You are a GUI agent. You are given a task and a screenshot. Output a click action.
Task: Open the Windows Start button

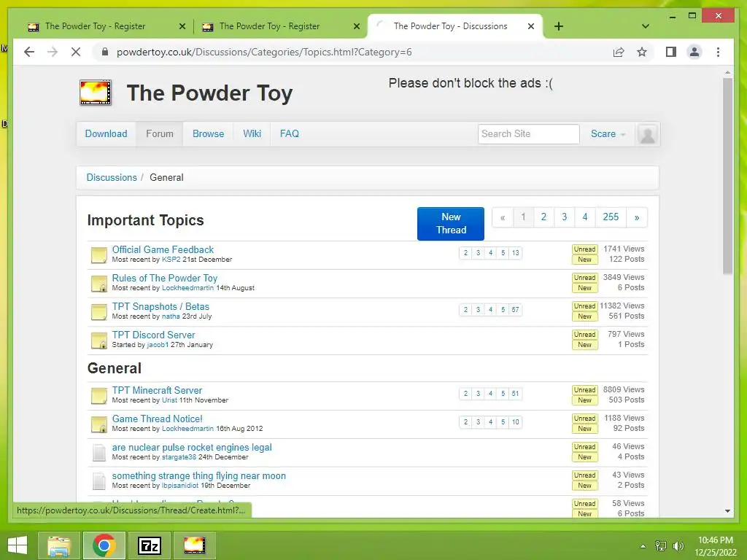click(18, 545)
